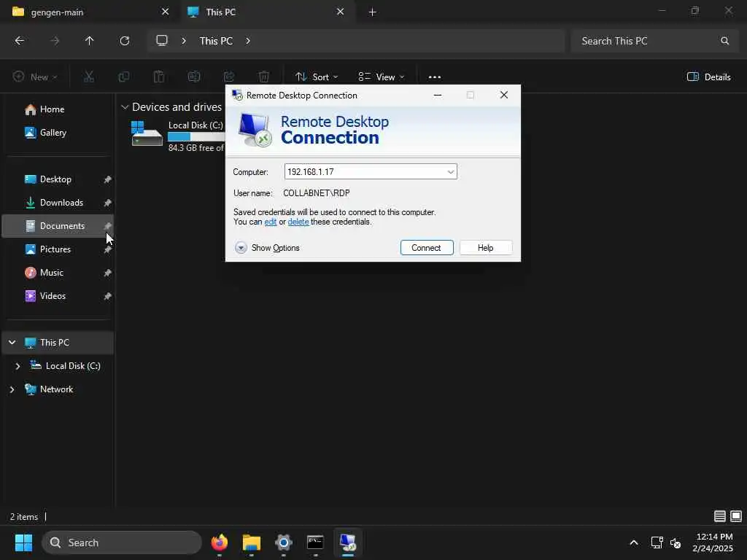Select Local Disk (C:) in navigation tree
The image size is (747, 560).
point(66,366)
